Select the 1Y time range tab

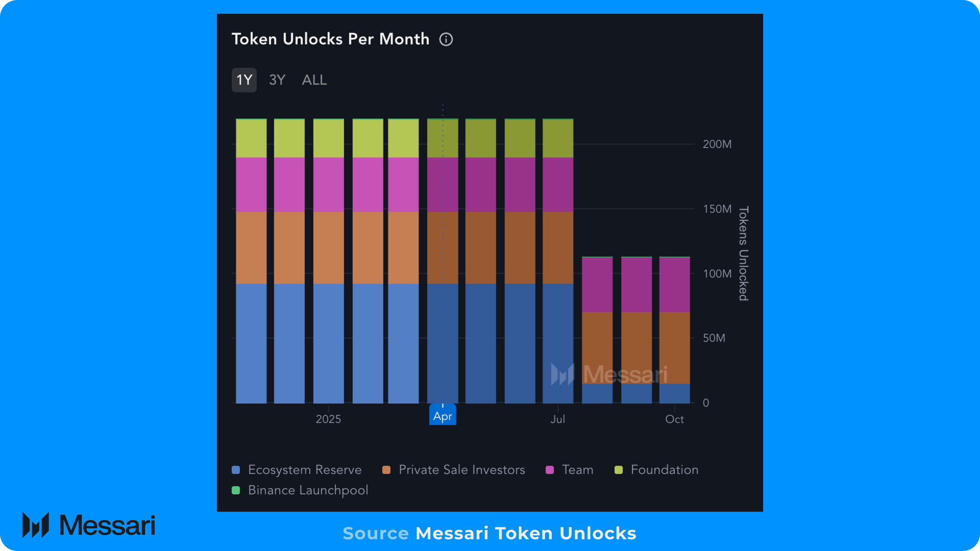[244, 80]
